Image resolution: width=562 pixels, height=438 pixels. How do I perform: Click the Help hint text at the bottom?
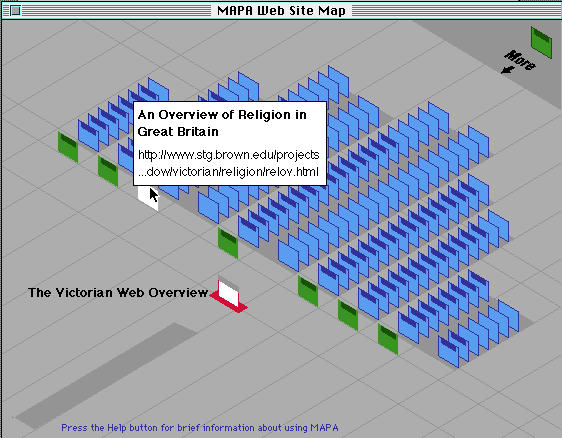click(x=200, y=428)
